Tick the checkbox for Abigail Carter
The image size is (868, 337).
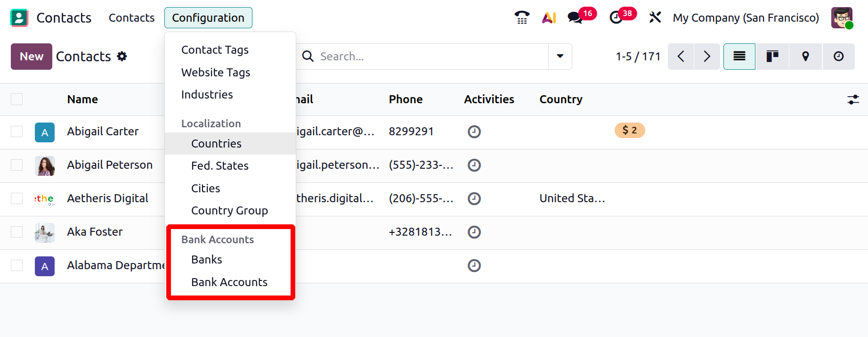tap(17, 132)
